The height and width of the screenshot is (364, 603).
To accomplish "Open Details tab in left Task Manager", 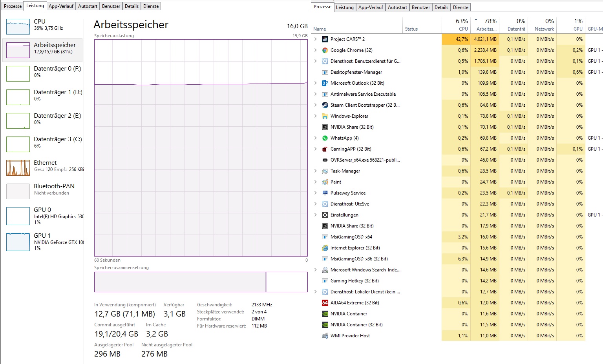I will click(132, 6).
